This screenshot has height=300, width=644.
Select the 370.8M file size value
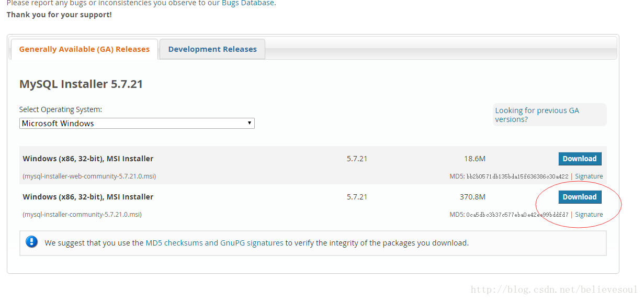(x=472, y=197)
